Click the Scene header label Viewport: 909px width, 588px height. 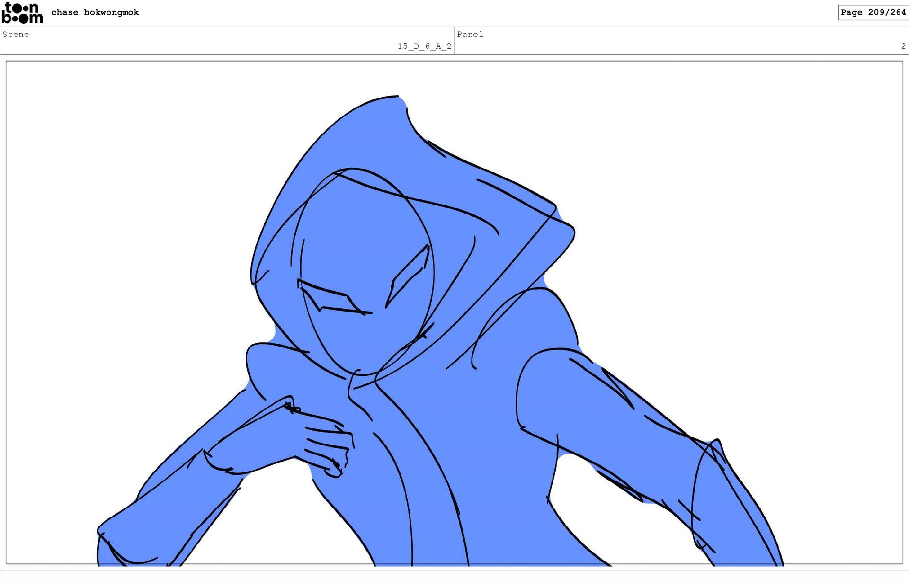coord(16,34)
